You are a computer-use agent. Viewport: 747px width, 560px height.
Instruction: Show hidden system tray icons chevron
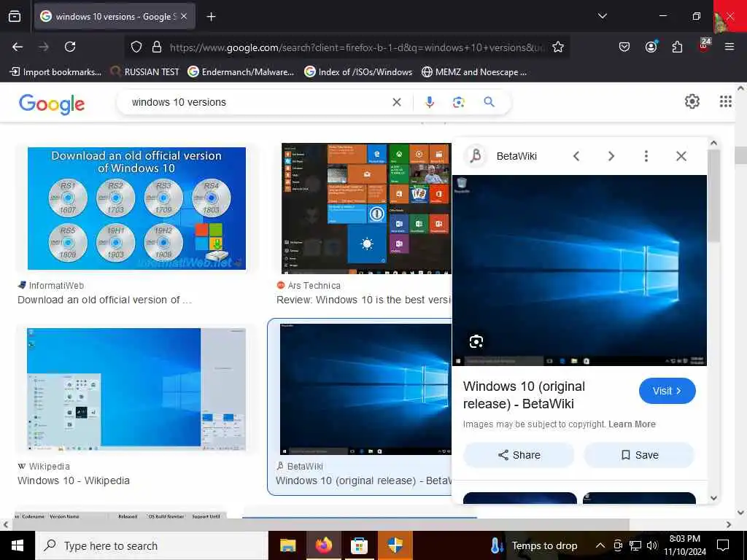(x=600, y=545)
